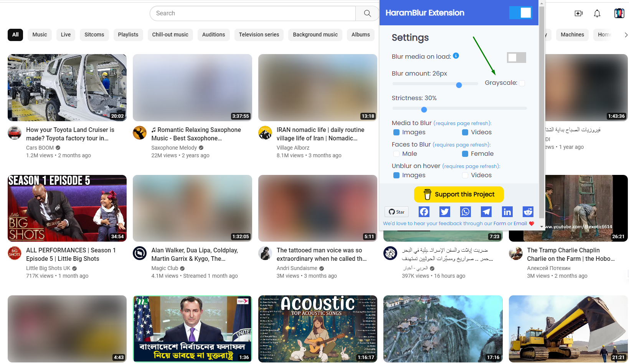Image resolution: width=629 pixels, height=364 pixels.
Task: Open Village Alborz channel avatar
Action: pyautogui.click(x=265, y=133)
